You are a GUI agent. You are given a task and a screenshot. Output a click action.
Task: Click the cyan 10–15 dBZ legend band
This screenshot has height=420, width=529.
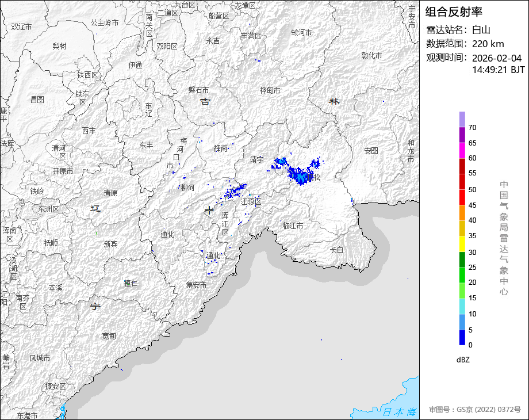click(462, 306)
